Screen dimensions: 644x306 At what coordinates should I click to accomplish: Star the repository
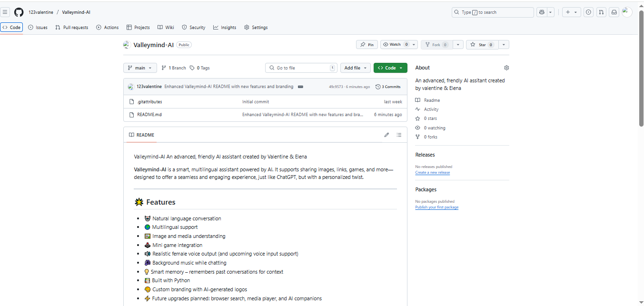[x=482, y=45]
